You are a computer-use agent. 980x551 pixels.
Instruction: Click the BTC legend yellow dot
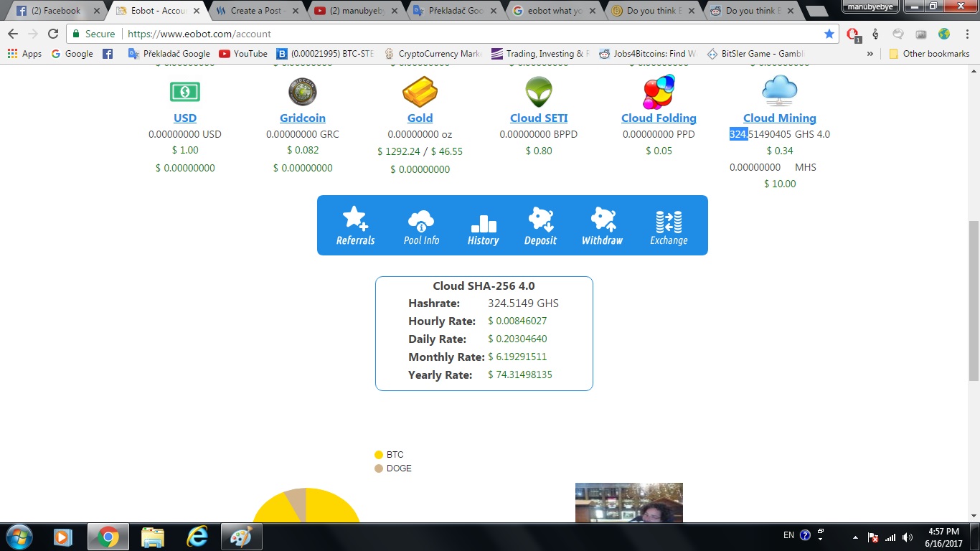379,455
